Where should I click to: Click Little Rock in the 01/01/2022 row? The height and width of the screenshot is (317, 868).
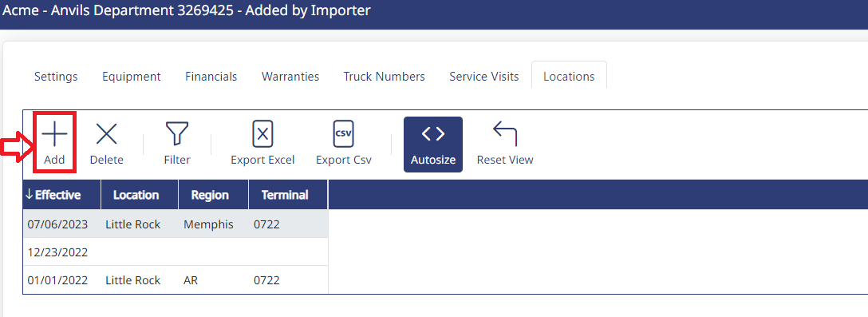pyautogui.click(x=140, y=280)
